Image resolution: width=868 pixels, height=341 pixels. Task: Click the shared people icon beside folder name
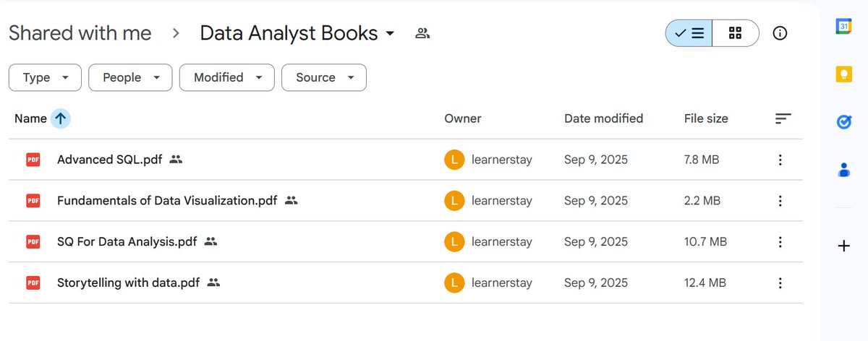pyautogui.click(x=422, y=33)
